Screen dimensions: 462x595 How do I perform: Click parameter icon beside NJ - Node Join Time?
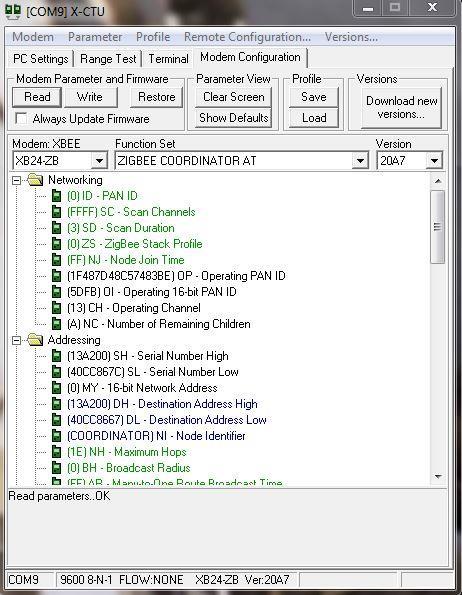coord(56,260)
